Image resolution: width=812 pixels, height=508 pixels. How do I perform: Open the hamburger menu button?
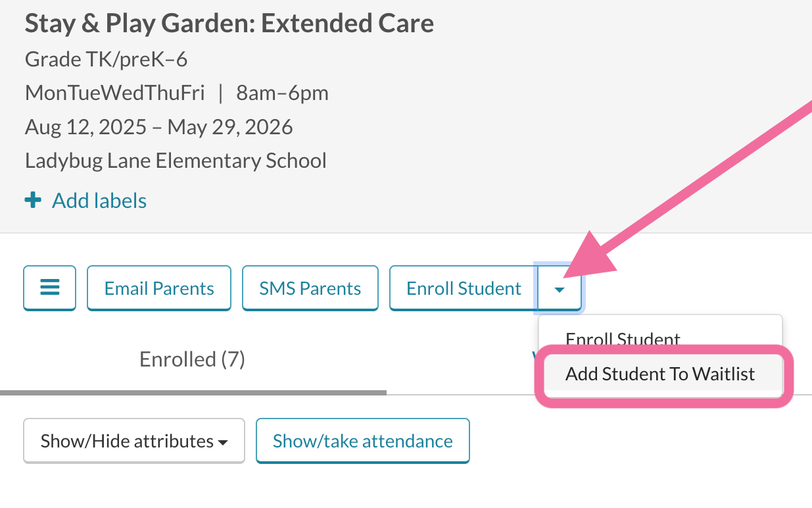click(50, 288)
